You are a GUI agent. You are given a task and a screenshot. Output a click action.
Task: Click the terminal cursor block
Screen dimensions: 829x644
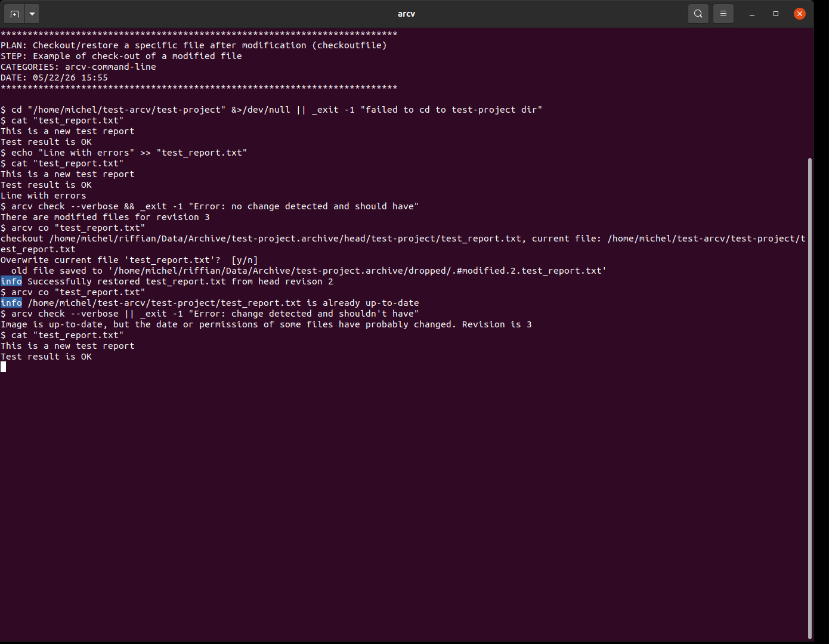[x=4, y=367]
